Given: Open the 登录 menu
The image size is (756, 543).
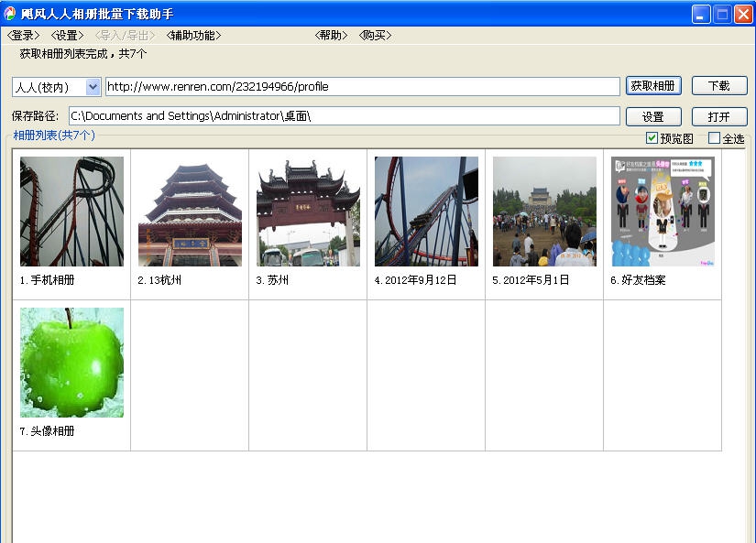Looking at the screenshot, I should click(22, 35).
